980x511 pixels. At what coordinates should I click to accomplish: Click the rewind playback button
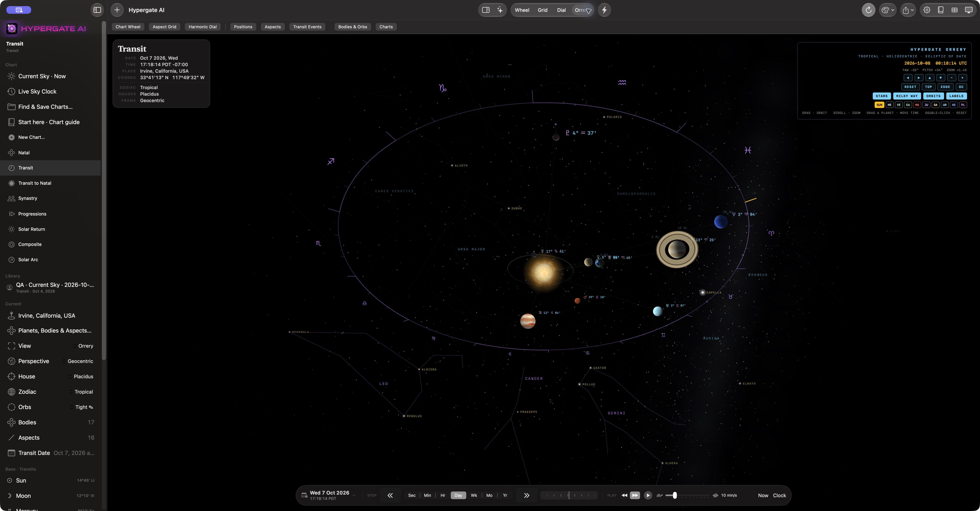[x=624, y=495]
